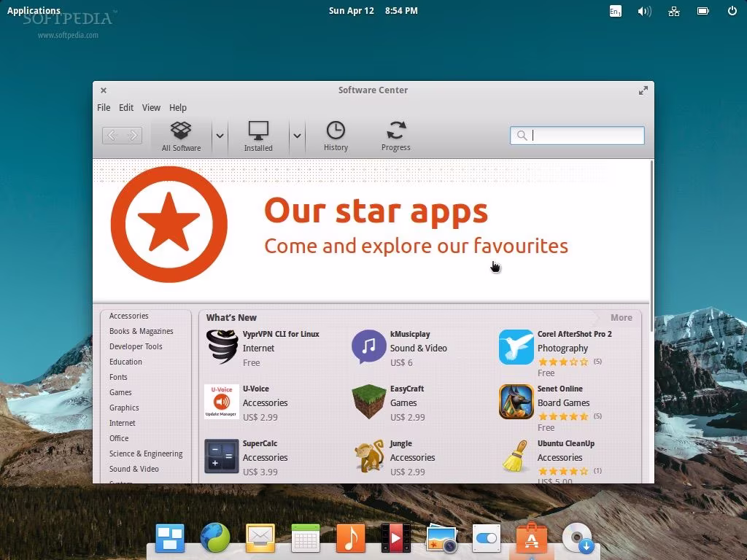The height and width of the screenshot is (560, 747).
Task: Expand the All Software dropdown arrow
Action: coord(220,136)
